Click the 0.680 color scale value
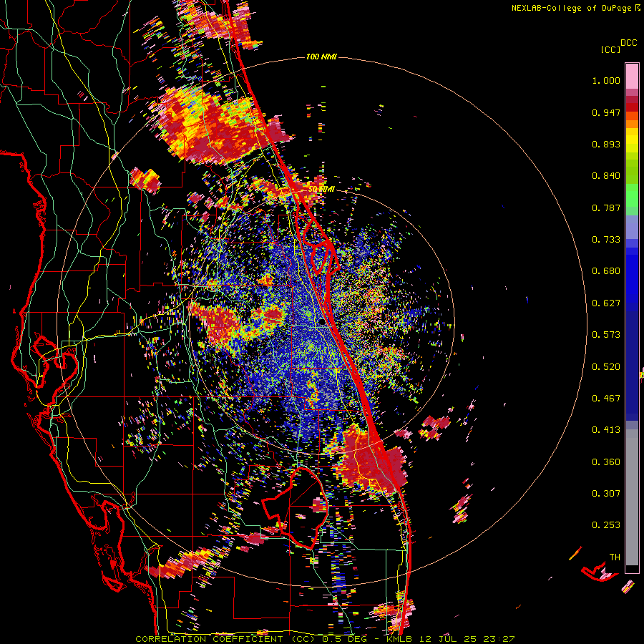644x644 pixels. (606, 271)
